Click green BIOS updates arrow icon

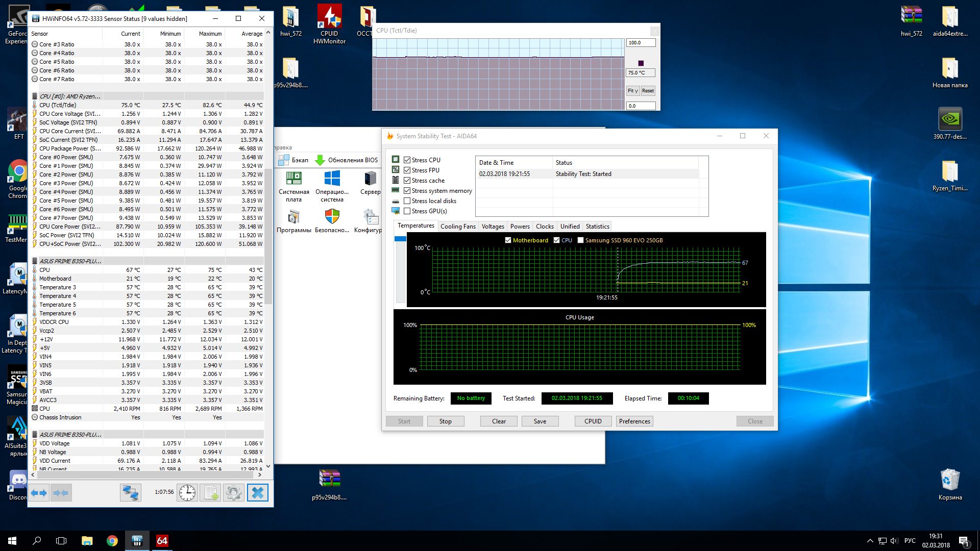(320, 160)
